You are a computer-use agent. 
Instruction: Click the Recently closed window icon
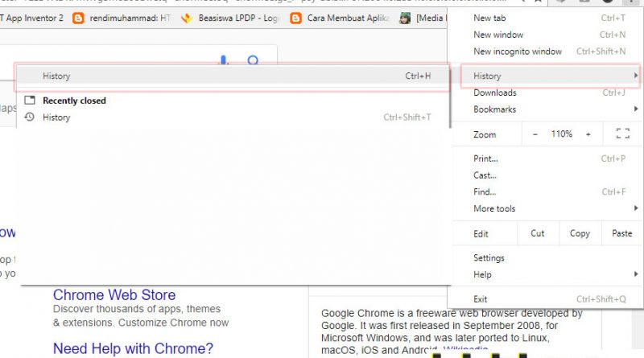30,101
